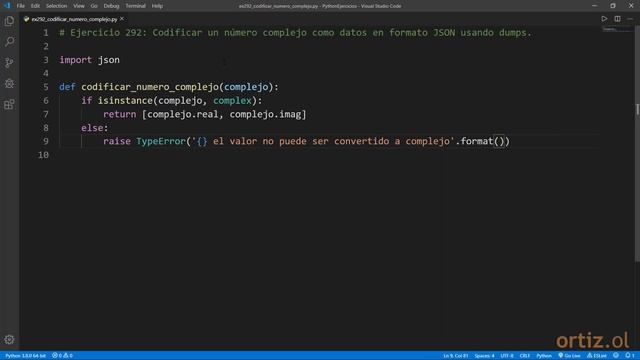Open the Edit menu
The image size is (640, 360).
tap(35, 6)
